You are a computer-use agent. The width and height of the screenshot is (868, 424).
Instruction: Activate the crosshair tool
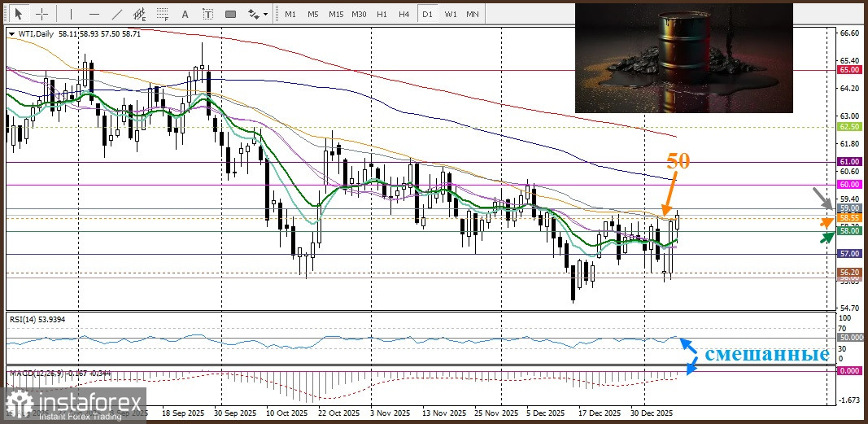[42, 13]
